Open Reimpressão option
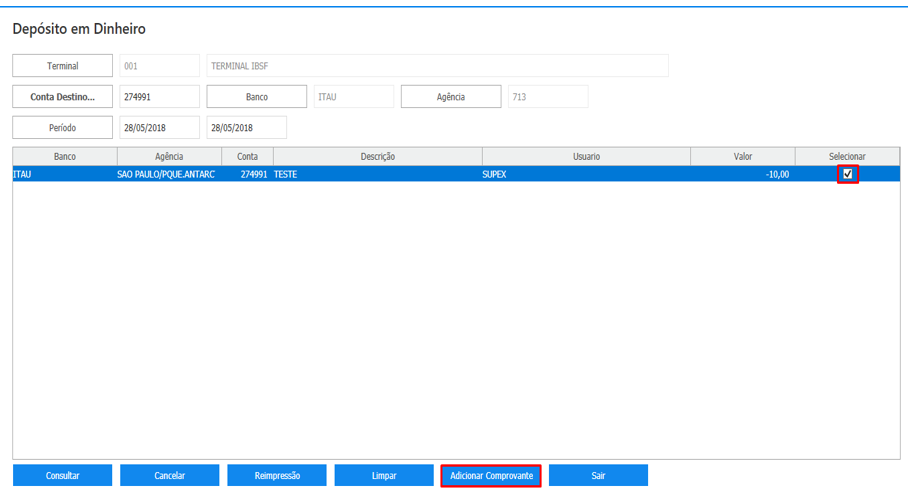 (277, 475)
